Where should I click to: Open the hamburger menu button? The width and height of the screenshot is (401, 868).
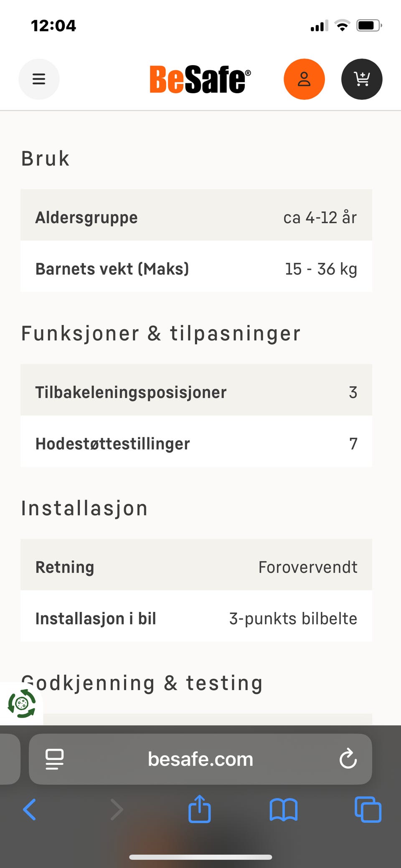point(39,79)
